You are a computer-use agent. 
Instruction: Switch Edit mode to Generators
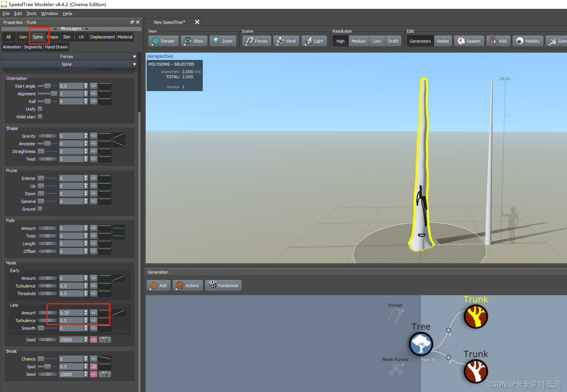click(420, 41)
